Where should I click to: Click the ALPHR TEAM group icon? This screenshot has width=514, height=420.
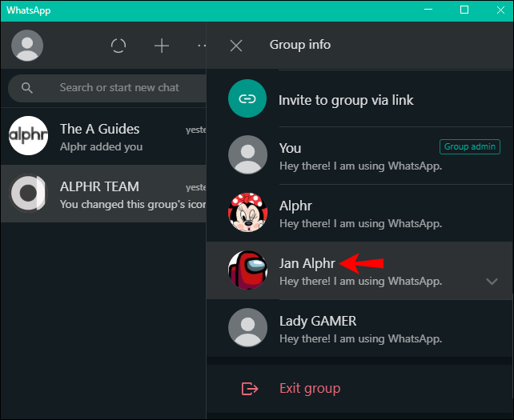[x=28, y=194]
